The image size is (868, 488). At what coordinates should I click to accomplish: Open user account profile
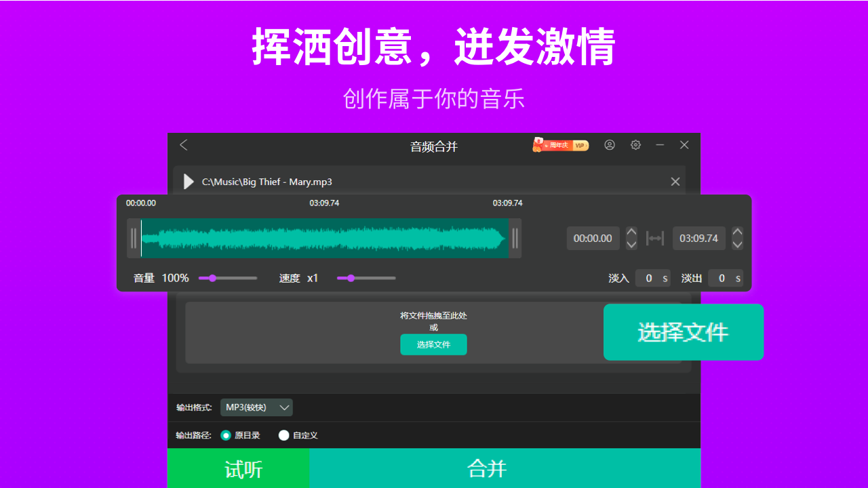(x=609, y=144)
